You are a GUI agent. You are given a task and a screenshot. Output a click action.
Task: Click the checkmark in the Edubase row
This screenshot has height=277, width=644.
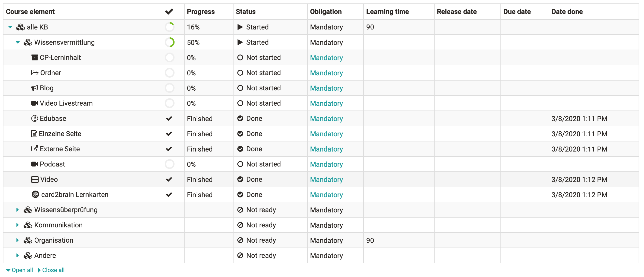(x=169, y=118)
